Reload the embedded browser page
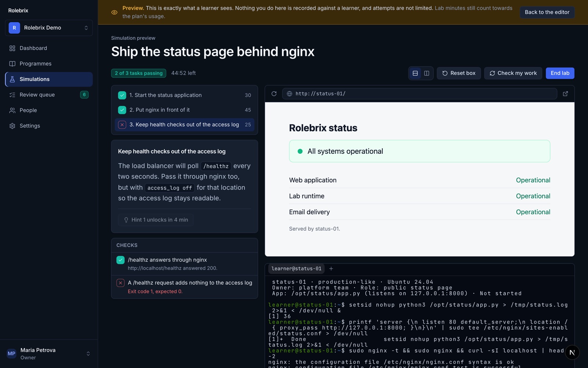Viewport: 588px width, 368px height. 274,93
